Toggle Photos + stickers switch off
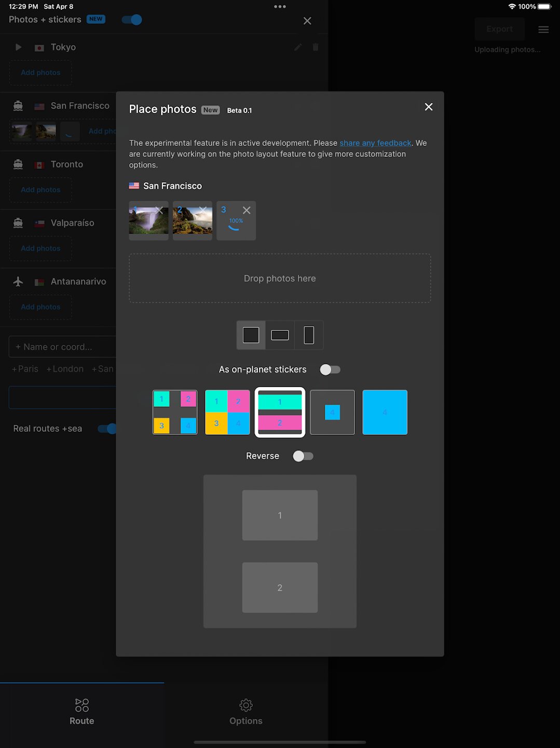This screenshot has width=560, height=748. click(x=132, y=20)
